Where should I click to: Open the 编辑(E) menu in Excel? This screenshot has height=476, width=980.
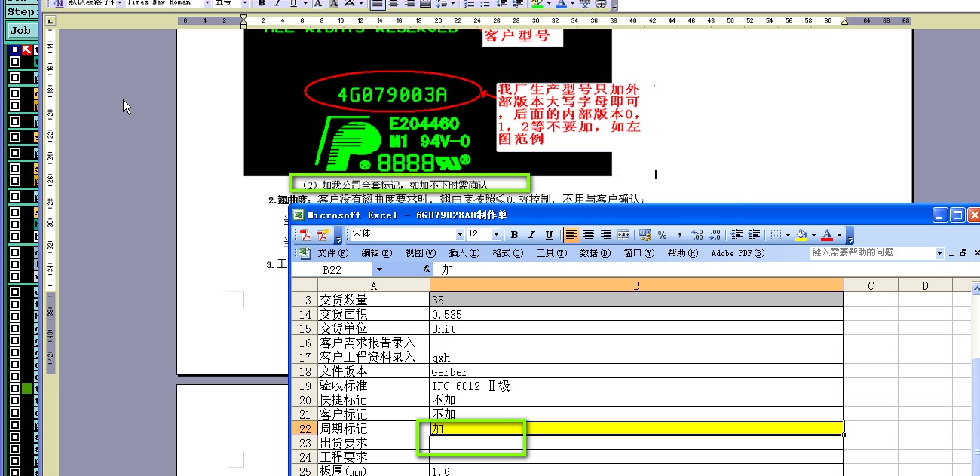click(376, 253)
